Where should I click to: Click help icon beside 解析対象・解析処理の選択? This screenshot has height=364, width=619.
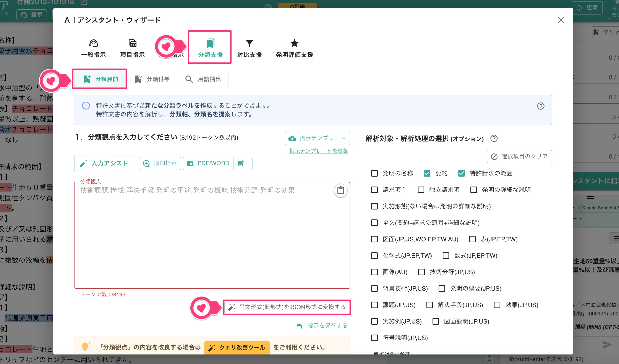(x=494, y=139)
